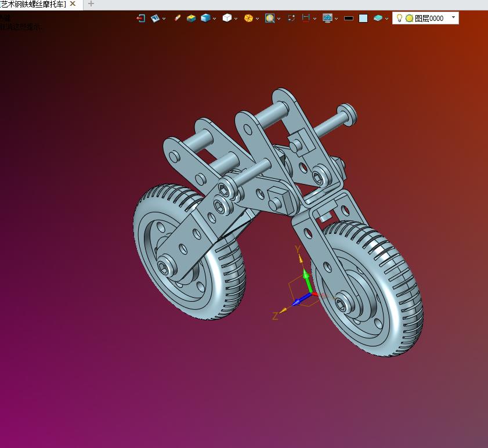Screen dimensions: 488x448
Task: Click the monitor display settings icon
Action: click(x=327, y=19)
